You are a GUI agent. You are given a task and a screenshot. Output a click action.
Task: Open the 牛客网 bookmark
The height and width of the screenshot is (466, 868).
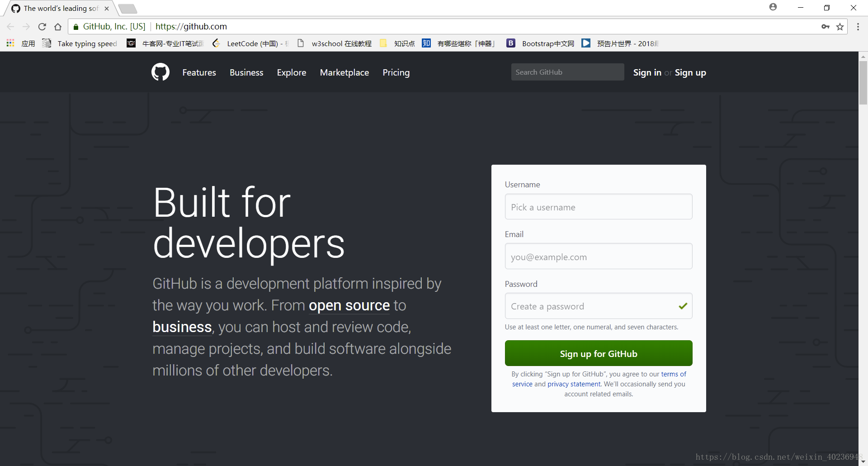tap(165, 43)
